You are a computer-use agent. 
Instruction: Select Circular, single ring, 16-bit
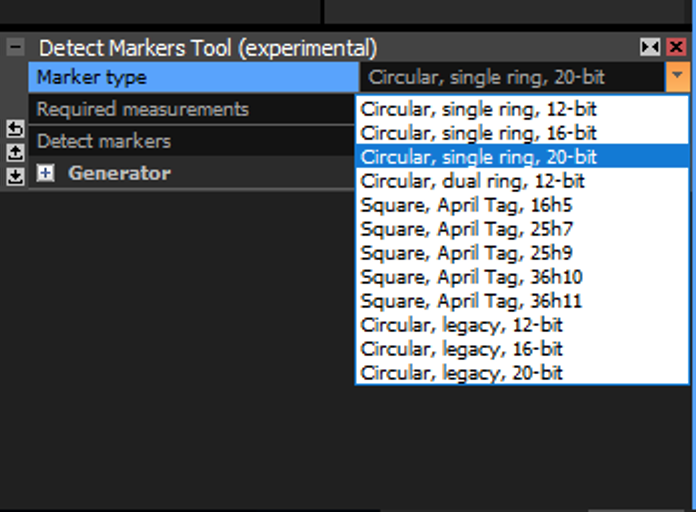click(478, 132)
